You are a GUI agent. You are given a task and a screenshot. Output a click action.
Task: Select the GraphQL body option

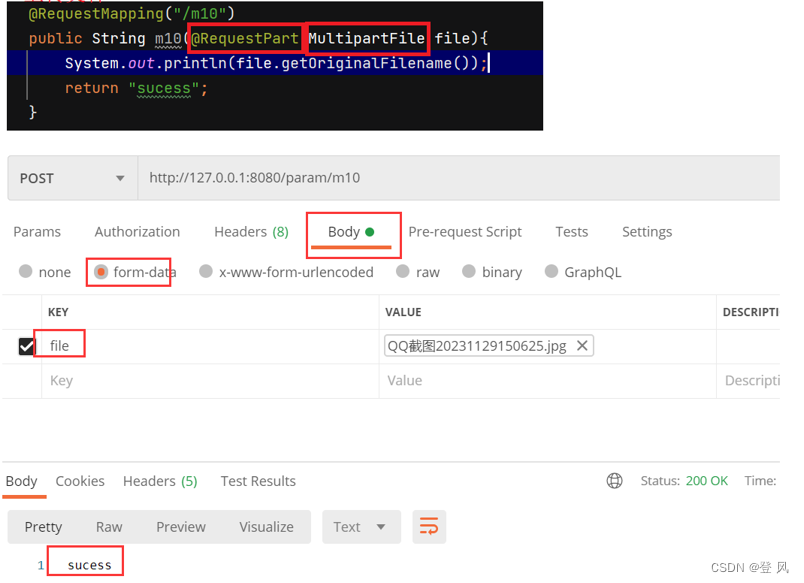coord(551,271)
